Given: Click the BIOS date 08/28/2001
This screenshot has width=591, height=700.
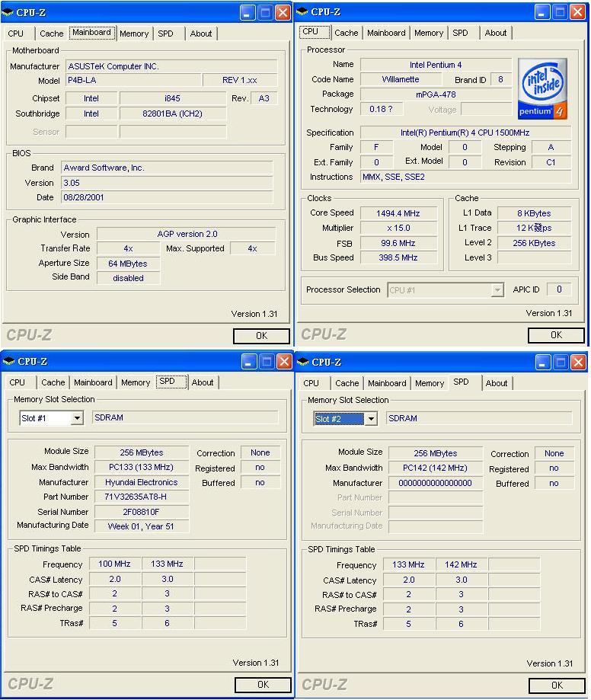Looking at the screenshot, I should (167, 197).
